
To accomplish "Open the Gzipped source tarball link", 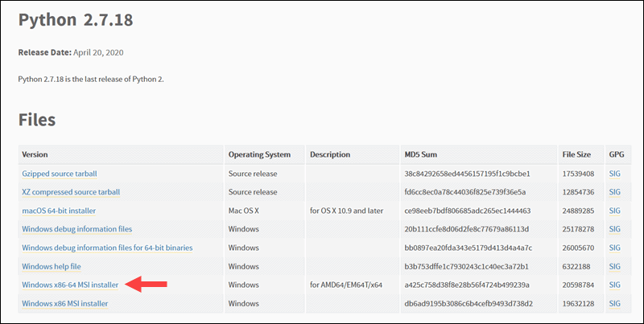I will pyautogui.click(x=60, y=174).
